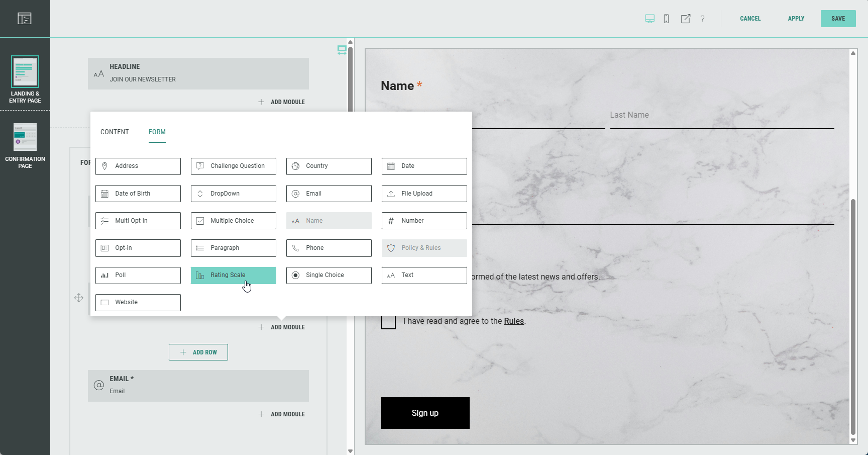The image size is (868, 455).
Task: Switch to desktop preview icon
Action: pos(649,19)
